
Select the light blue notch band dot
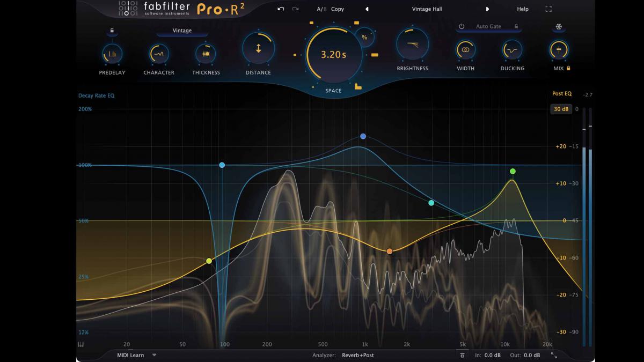pyautogui.click(x=222, y=165)
